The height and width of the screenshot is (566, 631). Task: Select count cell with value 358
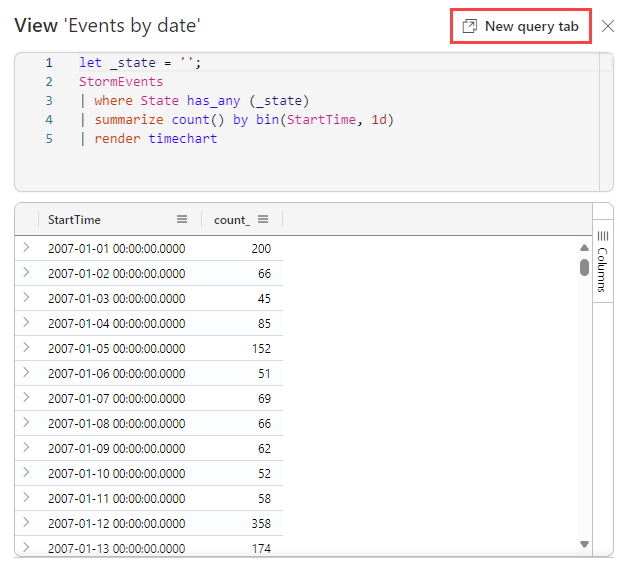coord(261,524)
